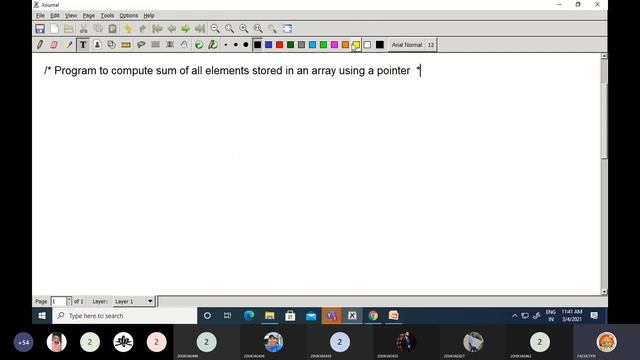The width and height of the screenshot is (640, 360).
Task: Open the Tools menu
Action: (107, 16)
